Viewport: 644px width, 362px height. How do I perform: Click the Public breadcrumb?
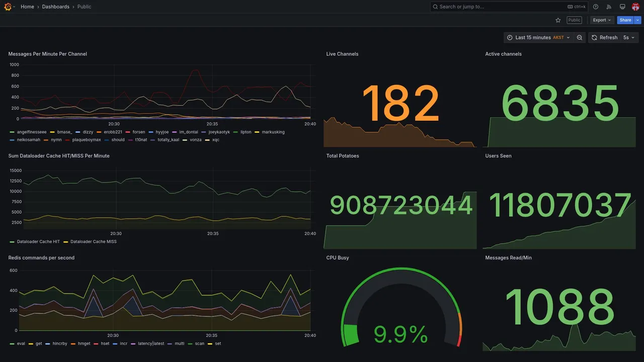[x=85, y=7]
